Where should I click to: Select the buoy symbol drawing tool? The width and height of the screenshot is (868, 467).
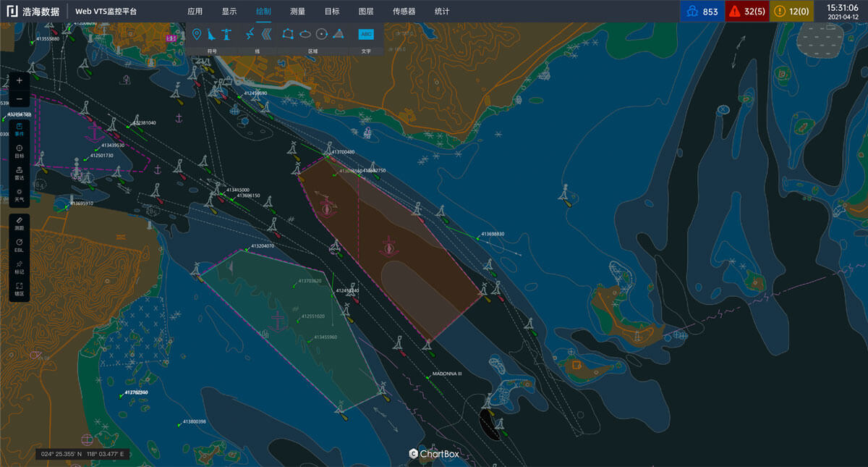(x=211, y=34)
